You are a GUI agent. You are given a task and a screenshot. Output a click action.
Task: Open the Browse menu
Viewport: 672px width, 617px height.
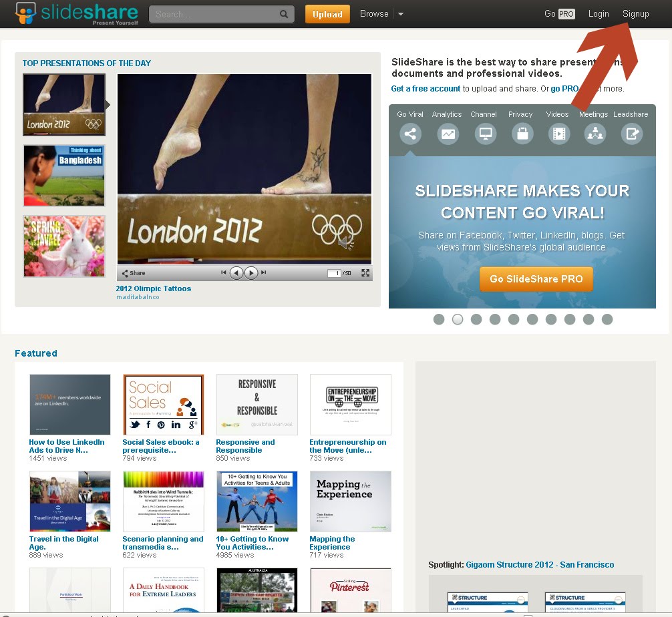pyautogui.click(x=374, y=14)
